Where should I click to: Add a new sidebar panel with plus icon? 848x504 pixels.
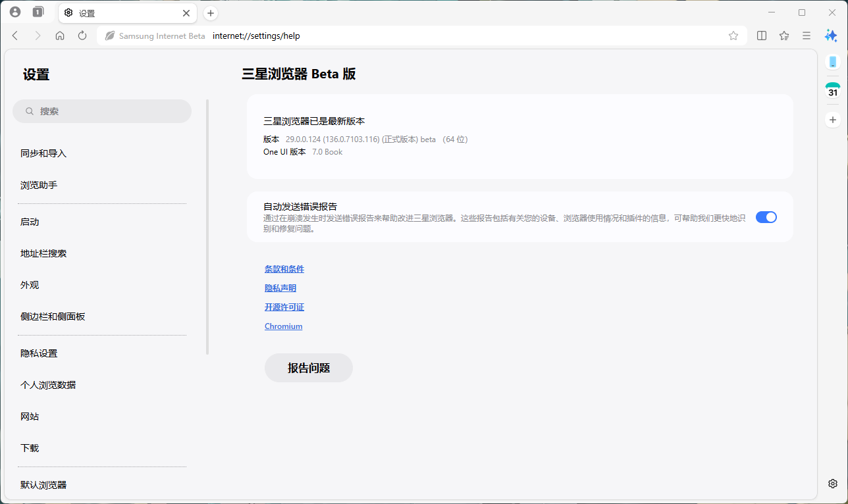832,119
